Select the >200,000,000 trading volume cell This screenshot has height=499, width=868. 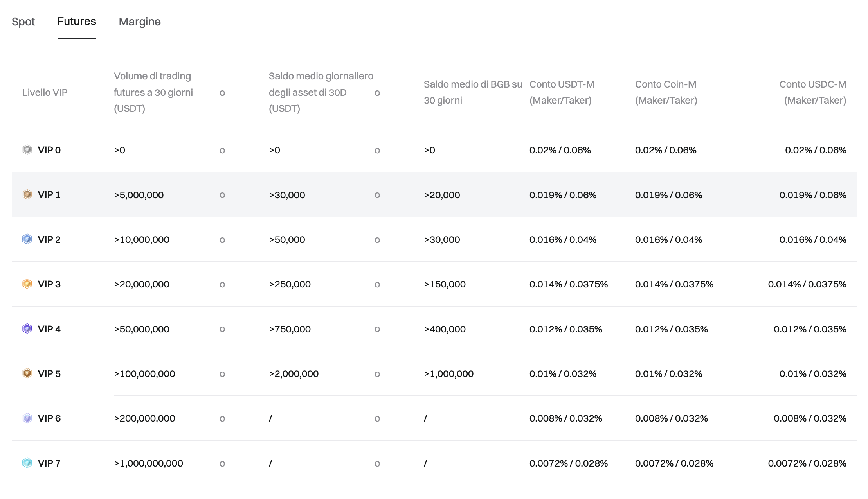coord(144,418)
